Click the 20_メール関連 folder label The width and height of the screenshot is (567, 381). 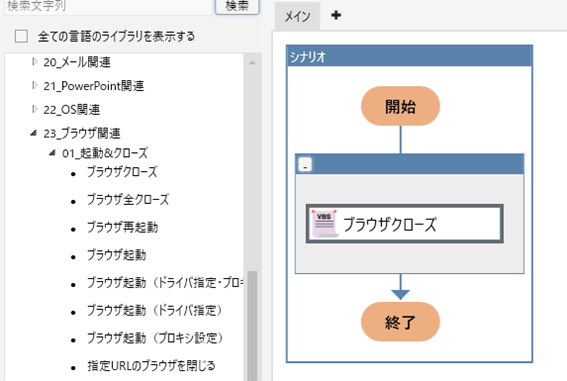77,62
